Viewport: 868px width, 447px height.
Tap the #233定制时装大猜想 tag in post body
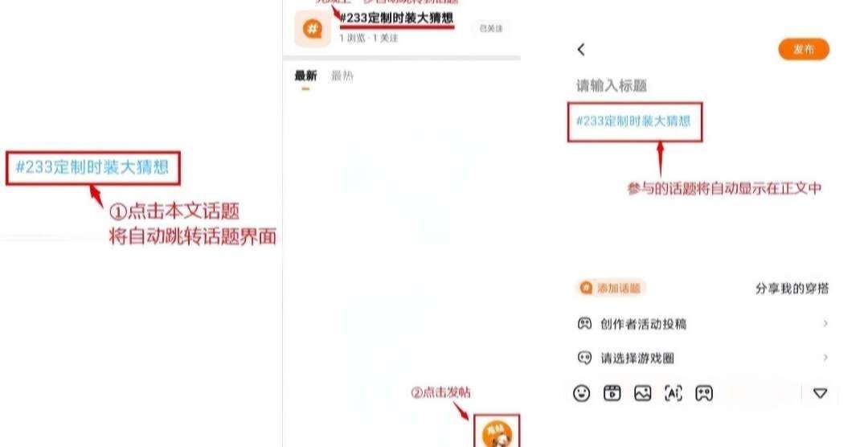coord(634,121)
